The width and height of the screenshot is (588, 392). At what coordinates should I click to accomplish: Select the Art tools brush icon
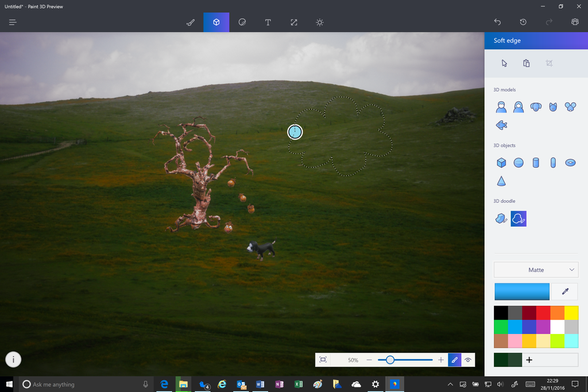pos(191,22)
